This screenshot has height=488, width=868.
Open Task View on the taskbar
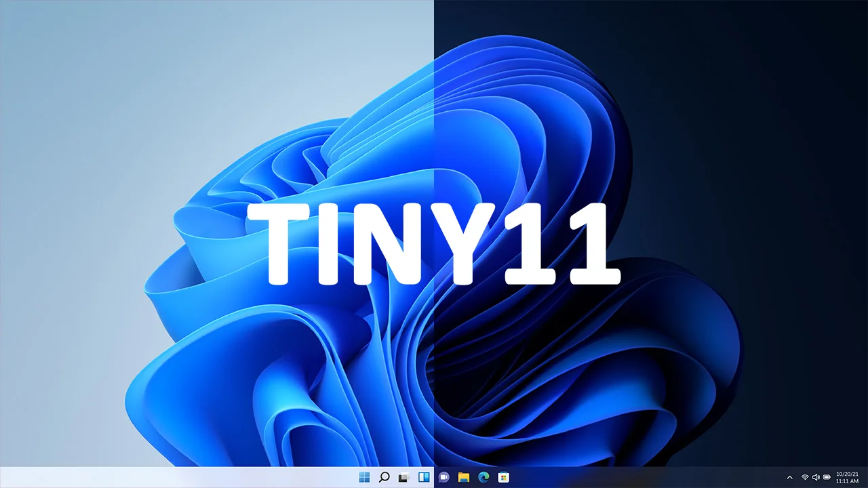tap(404, 477)
